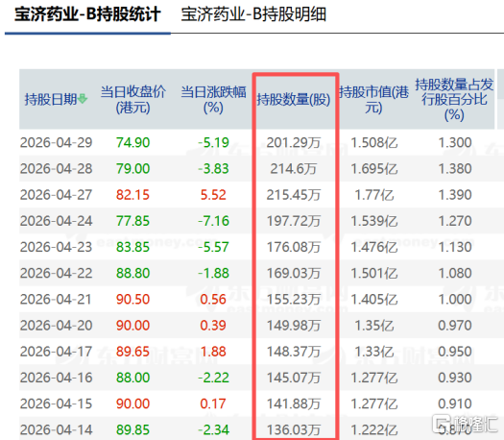Click percentage value 0.970
504x440 pixels.
tap(455, 325)
